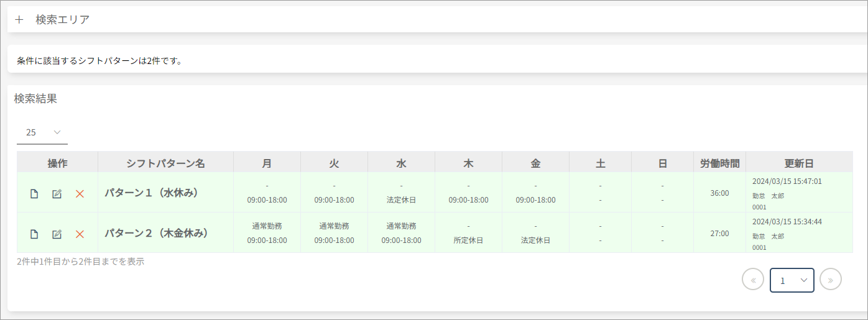Open detail document icon for パターン２（木金休み）

pos(34,234)
